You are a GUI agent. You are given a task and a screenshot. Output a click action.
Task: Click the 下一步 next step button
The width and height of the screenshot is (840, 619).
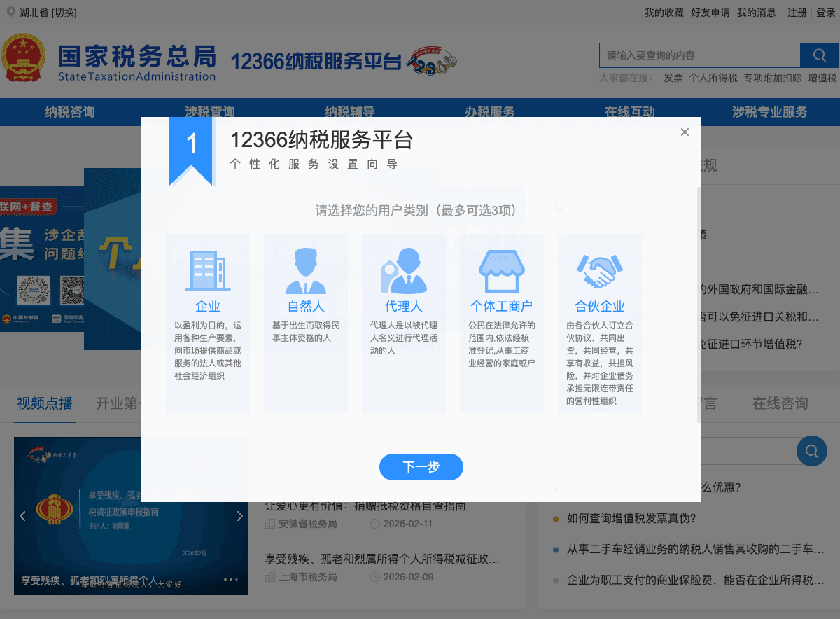421,467
